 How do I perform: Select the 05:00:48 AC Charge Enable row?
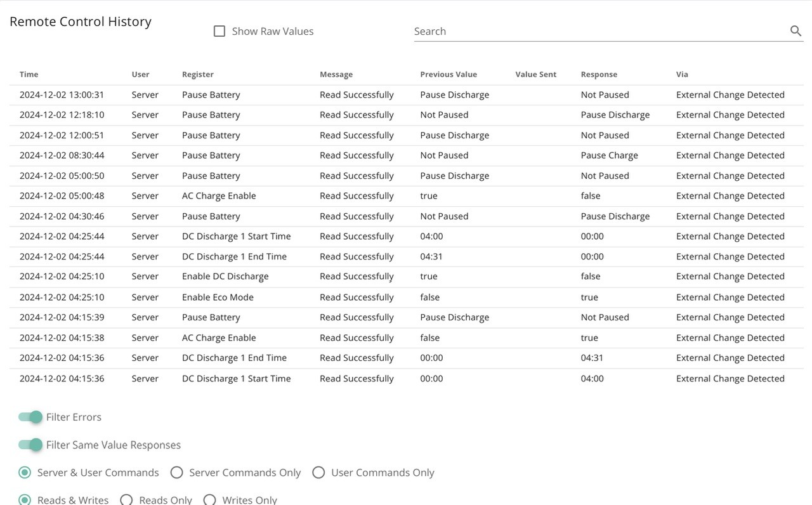tap(407, 196)
